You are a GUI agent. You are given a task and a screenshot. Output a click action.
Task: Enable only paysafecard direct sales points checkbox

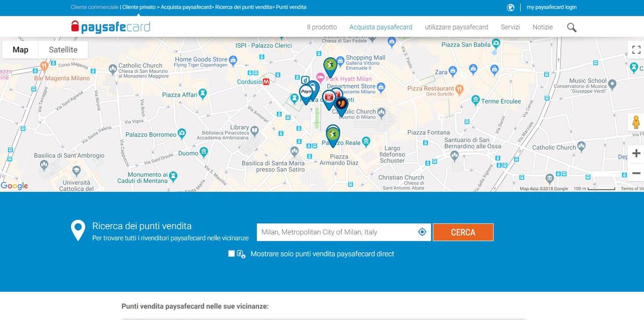(231, 253)
